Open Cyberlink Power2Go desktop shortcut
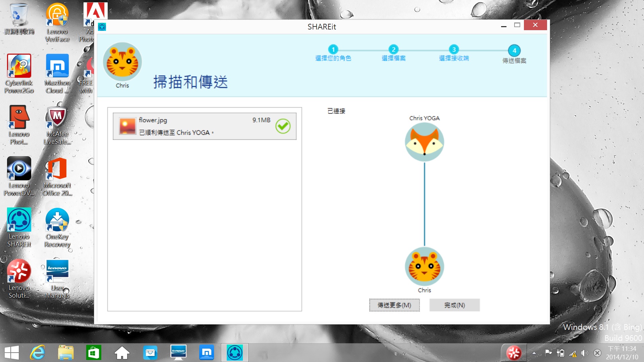644x362 pixels. (x=19, y=74)
